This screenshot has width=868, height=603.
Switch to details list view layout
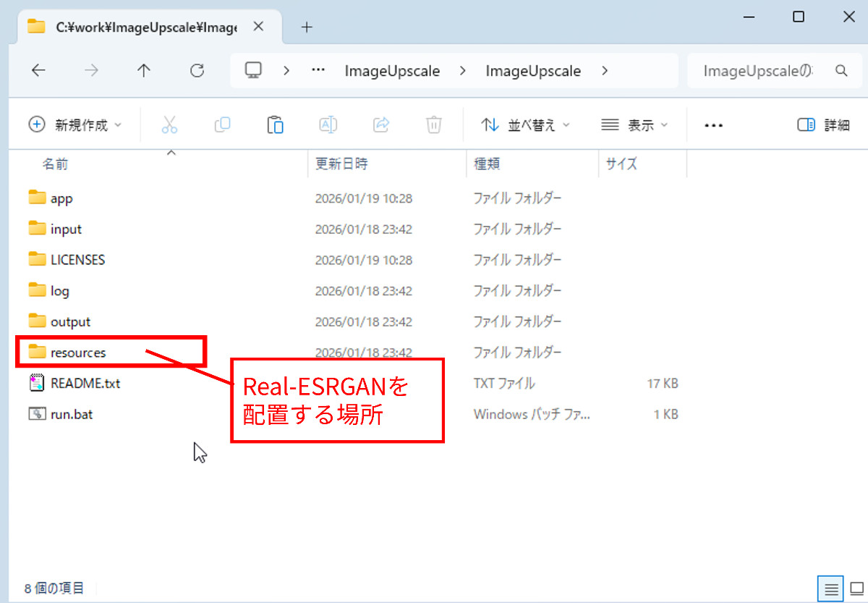(x=831, y=588)
